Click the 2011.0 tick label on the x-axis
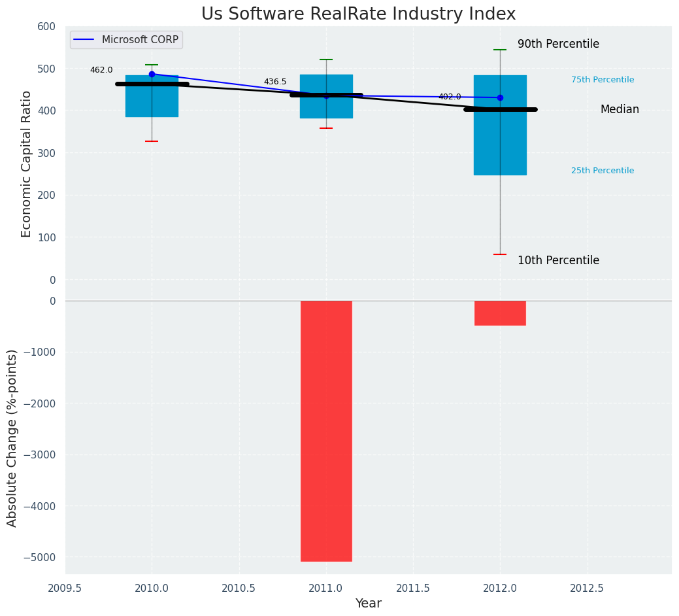 326,588
